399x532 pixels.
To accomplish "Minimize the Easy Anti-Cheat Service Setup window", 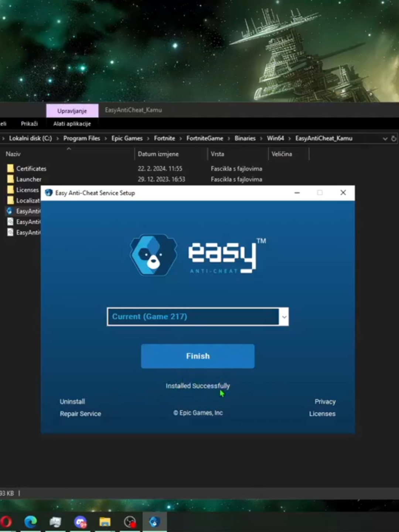I will coord(297,193).
